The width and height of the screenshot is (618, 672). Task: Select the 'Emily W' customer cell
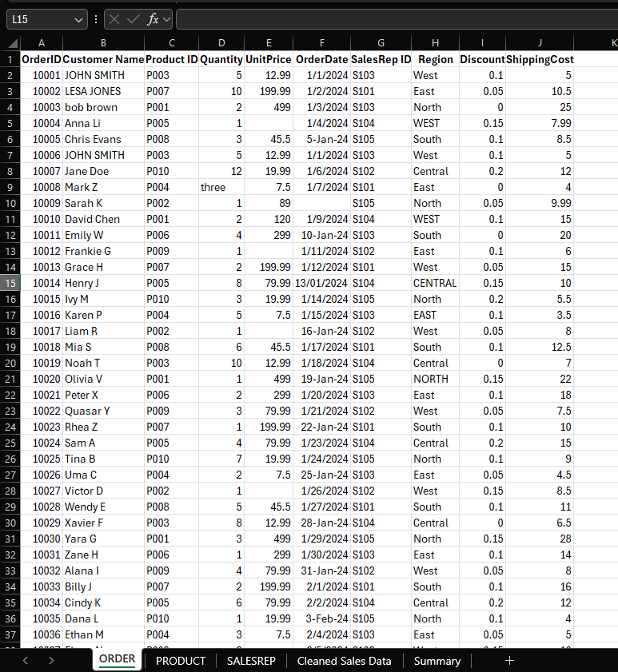pos(103,235)
